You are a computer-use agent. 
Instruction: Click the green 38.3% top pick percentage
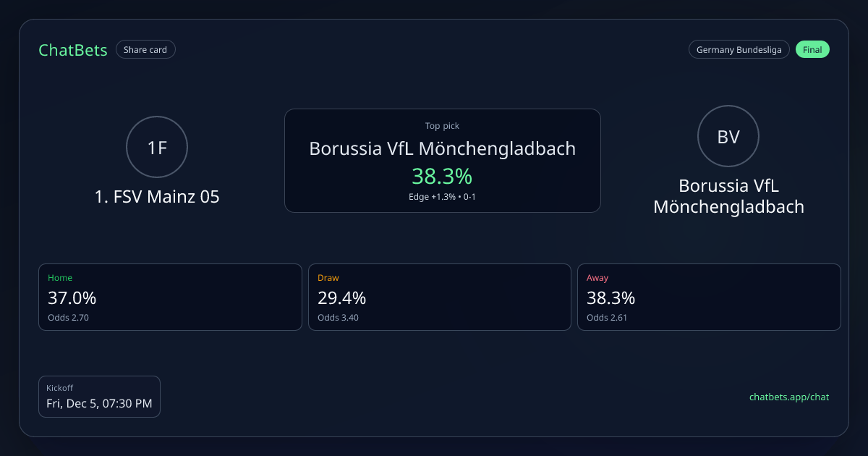442,176
